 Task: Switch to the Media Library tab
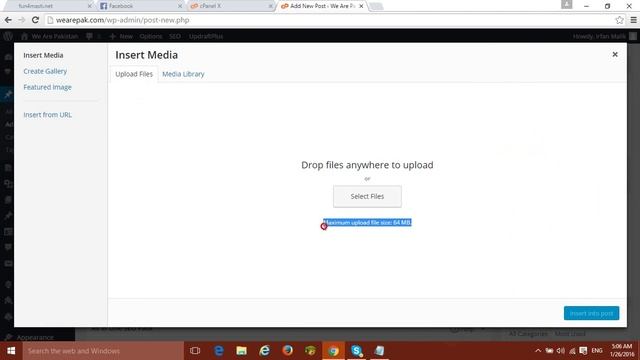pos(183,74)
